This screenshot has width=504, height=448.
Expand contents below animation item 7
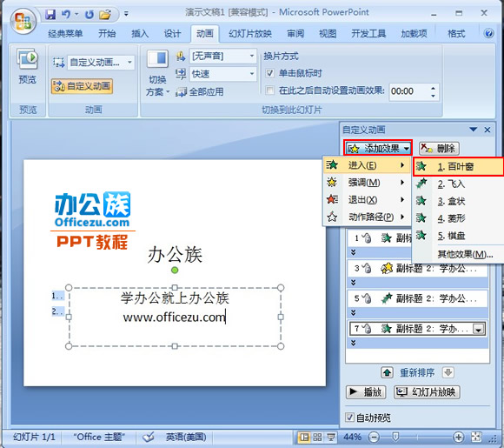(x=354, y=343)
